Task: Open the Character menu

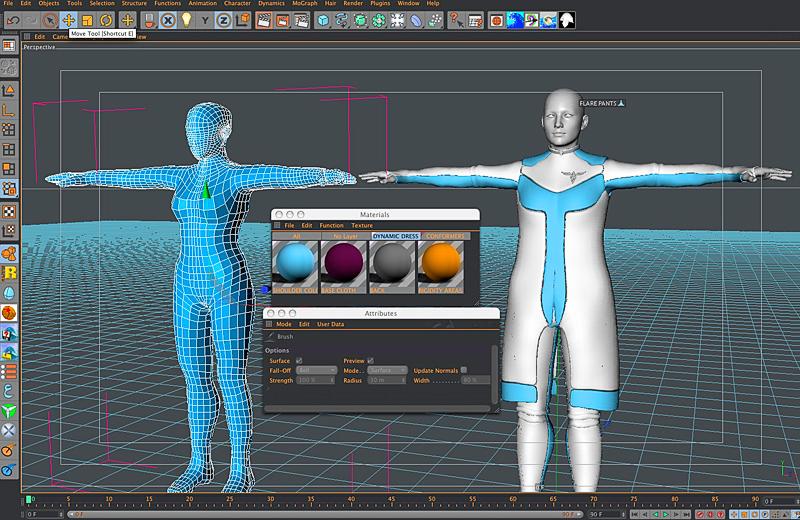Action: click(x=237, y=3)
